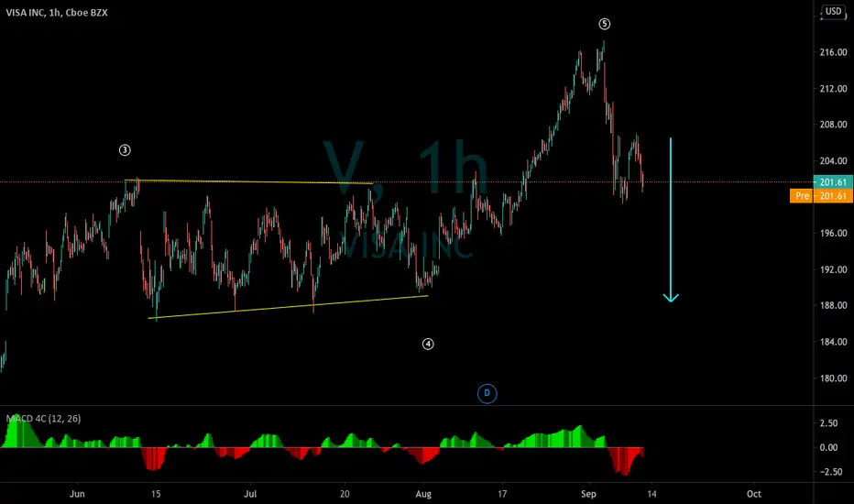Screen dimensions: 854x504
Task: Click the 212.00 price axis label
Action: 833,88
